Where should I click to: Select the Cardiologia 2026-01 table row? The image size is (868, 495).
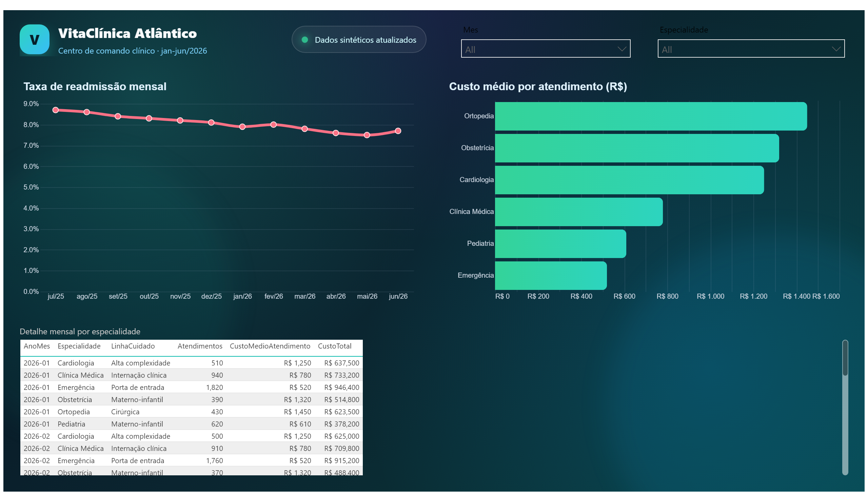[192, 363]
